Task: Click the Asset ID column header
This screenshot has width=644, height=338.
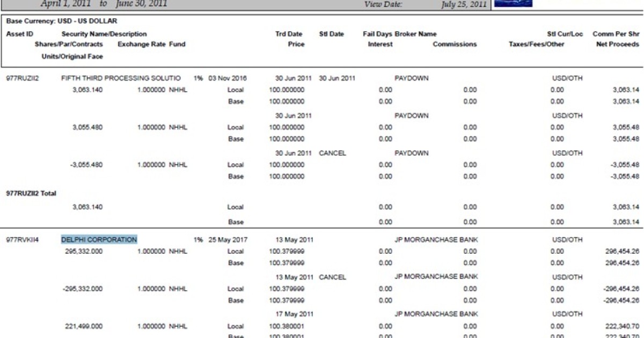Action: [19, 34]
